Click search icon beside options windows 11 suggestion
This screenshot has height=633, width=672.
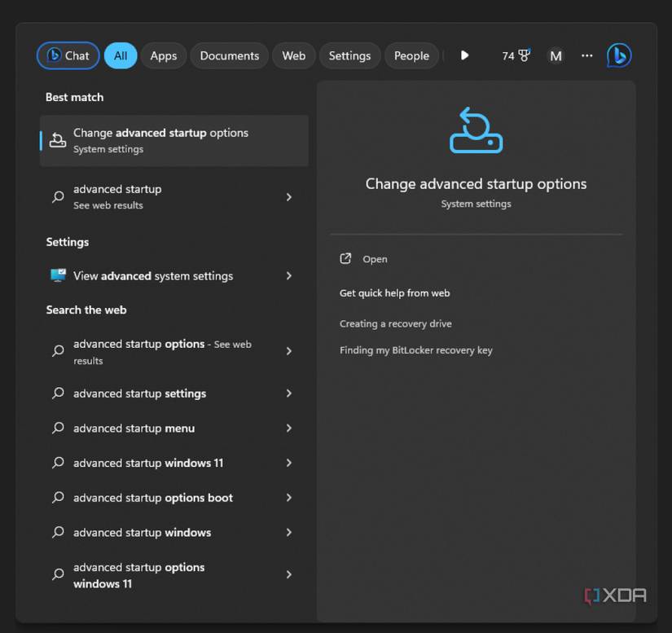(58, 574)
